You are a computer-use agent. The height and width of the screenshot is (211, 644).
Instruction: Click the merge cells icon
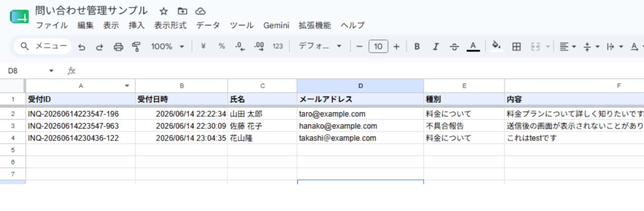tap(535, 46)
